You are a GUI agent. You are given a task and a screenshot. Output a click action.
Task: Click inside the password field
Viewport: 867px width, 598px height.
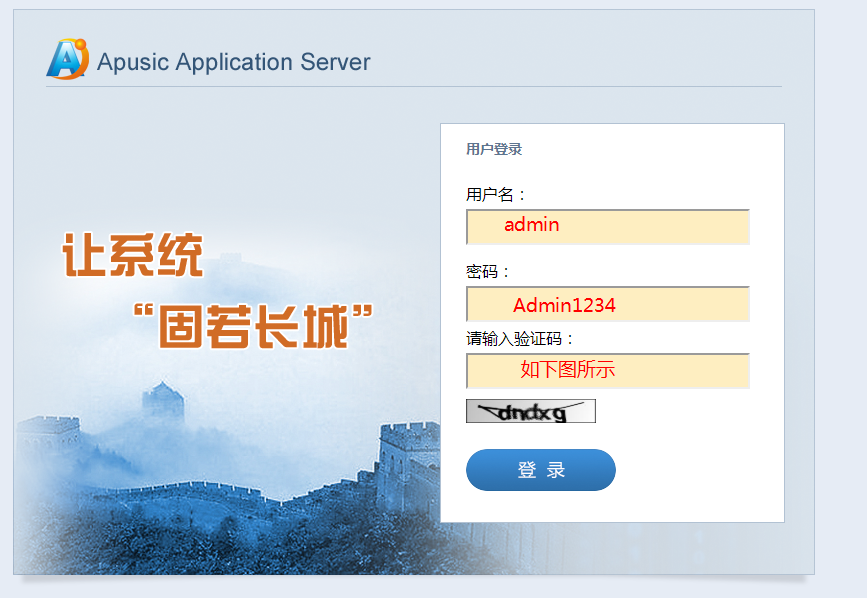(x=608, y=303)
